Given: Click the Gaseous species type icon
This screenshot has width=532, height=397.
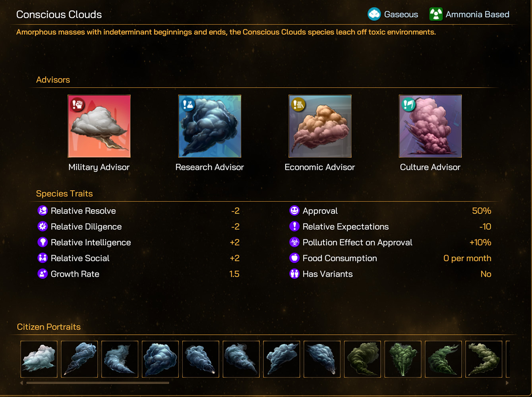Looking at the screenshot, I should point(374,14).
